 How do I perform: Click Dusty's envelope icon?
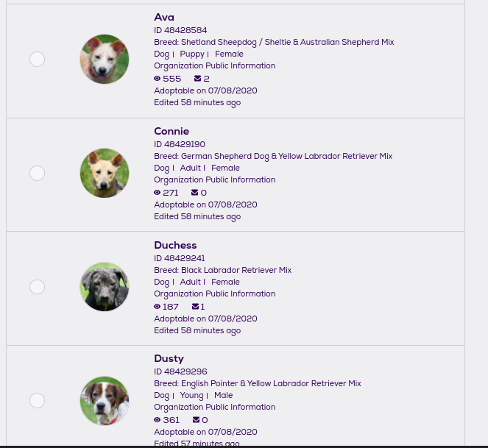click(x=196, y=420)
